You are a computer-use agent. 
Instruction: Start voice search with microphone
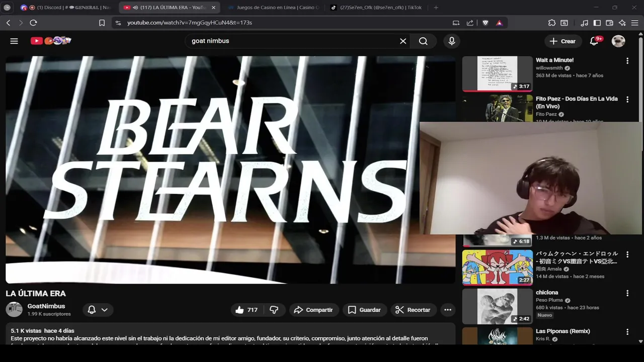tap(452, 41)
